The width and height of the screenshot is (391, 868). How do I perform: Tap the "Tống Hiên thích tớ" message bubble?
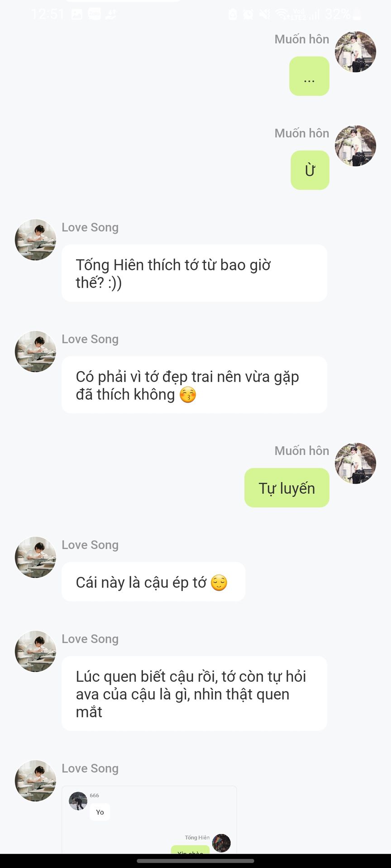194,273
